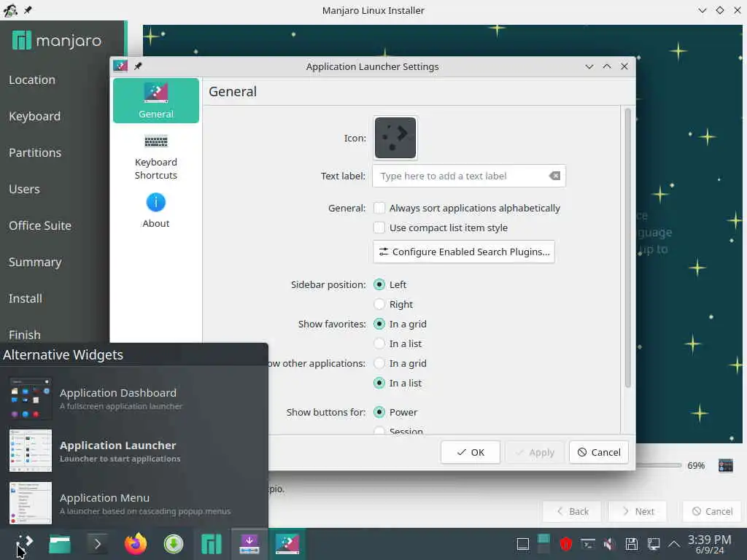The width and height of the screenshot is (747, 560).
Task: Focus the Text label input field
Action: 469,176
